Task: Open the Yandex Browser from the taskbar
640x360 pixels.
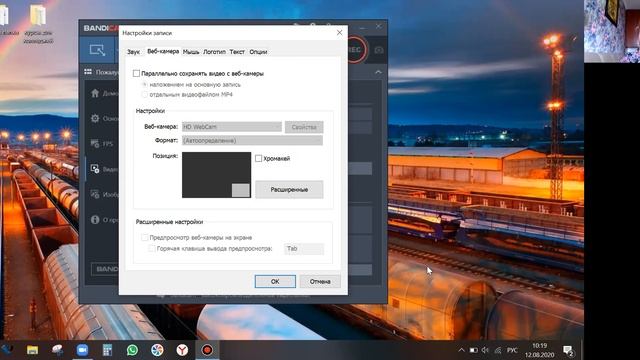Action: [182, 350]
